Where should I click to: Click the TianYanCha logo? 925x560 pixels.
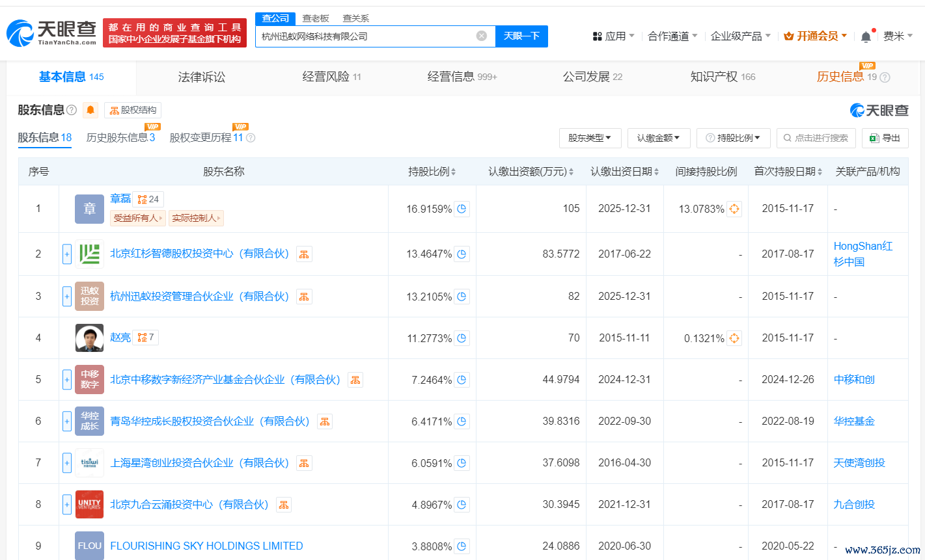tap(52, 33)
